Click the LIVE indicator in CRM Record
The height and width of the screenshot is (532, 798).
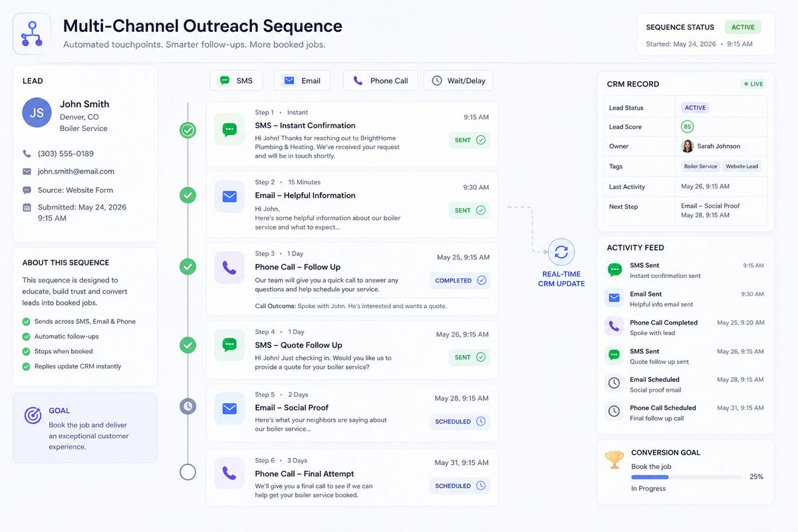coord(753,84)
